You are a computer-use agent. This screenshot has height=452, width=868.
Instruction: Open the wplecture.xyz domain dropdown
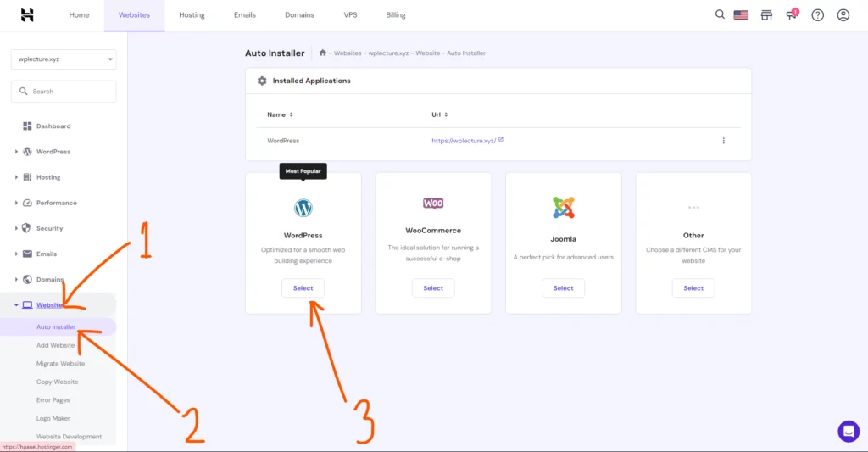pyautogui.click(x=64, y=59)
